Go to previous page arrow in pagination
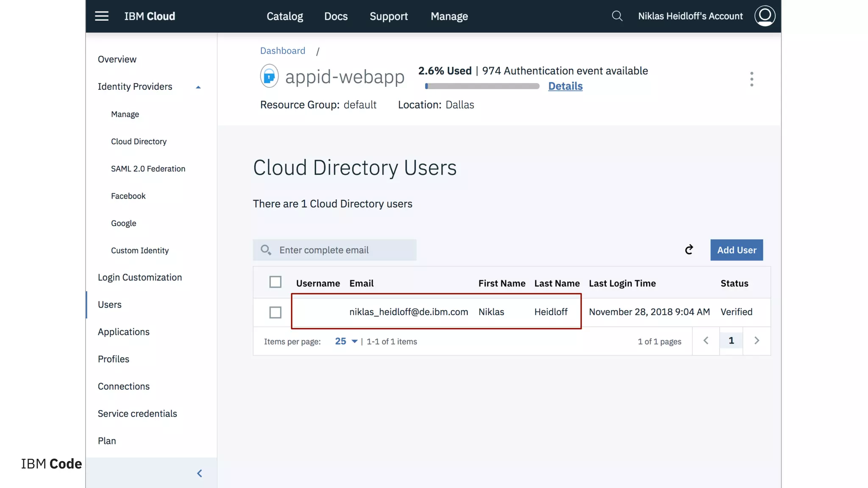The image size is (868, 488). tap(706, 341)
